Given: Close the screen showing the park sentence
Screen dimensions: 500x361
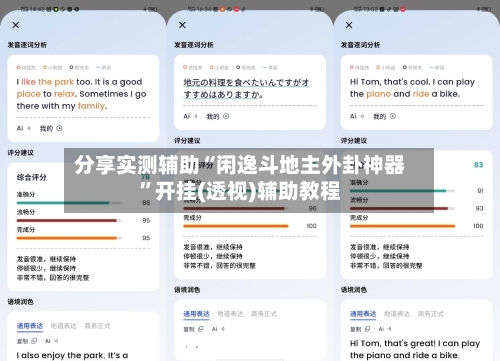Looking at the screenshot, I should [x=16, y=25].
